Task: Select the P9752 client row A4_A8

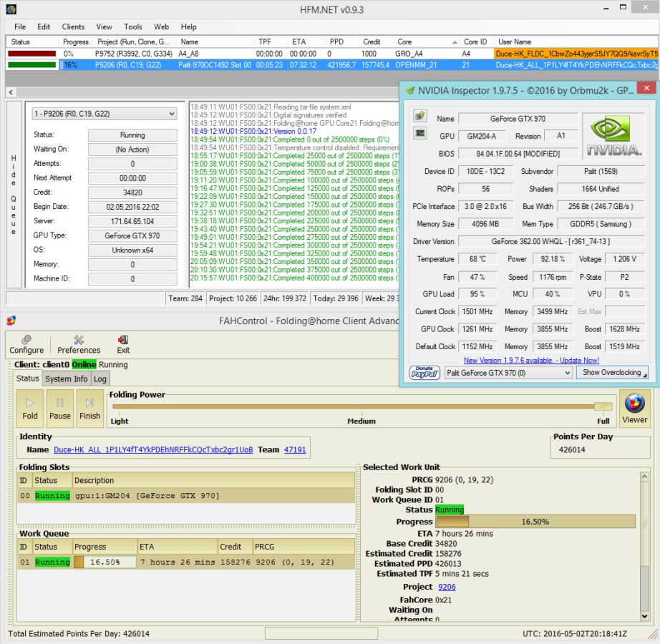Action: (333, 54)
